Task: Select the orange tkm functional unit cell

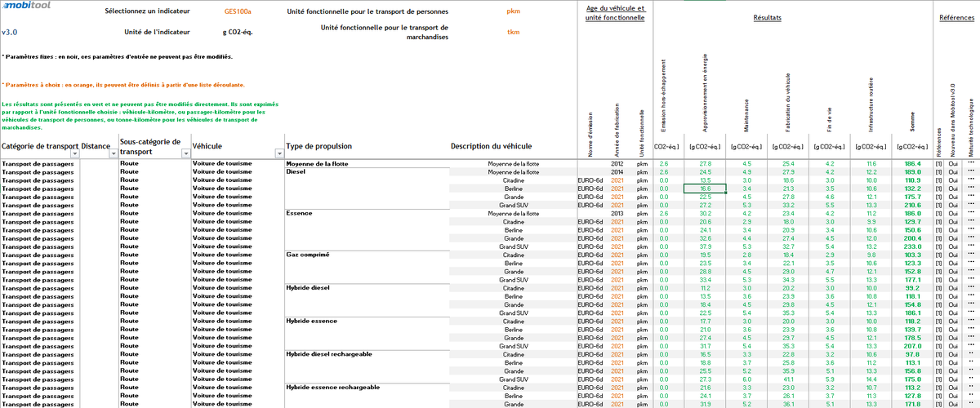Action: tap(513, 32)
